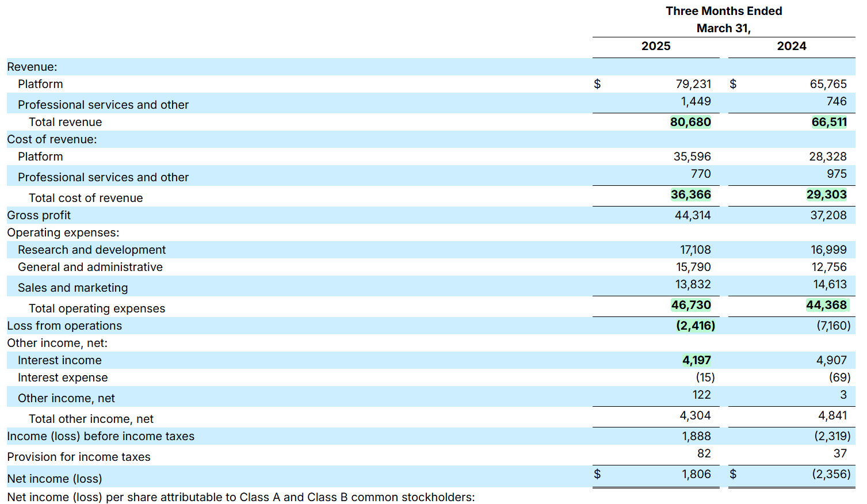This screenshot has height=504, width=867.
Task: Click the Total other income value 4,304
Action: (x=696, y=415)
